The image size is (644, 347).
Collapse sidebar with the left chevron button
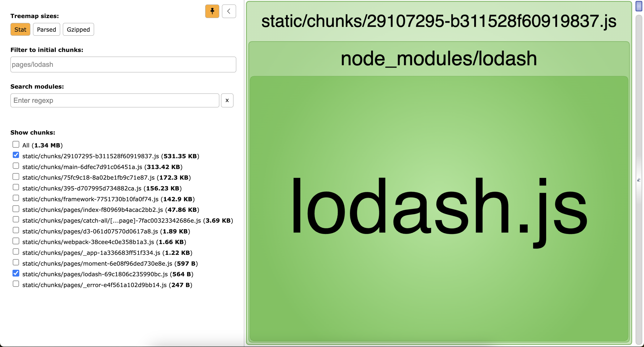point(229,11)
